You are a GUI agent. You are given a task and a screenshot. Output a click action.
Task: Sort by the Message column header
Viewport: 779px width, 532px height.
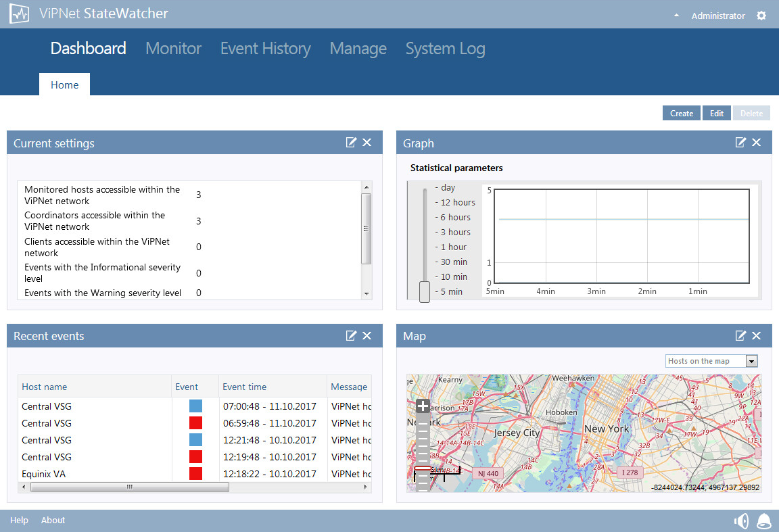pos(349,387)
